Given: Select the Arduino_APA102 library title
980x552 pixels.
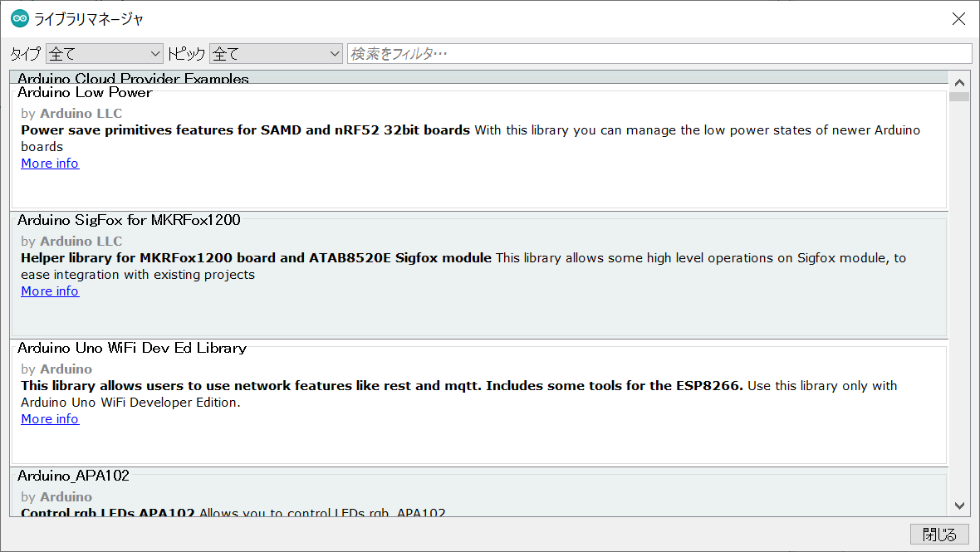Looking at the screenshot, I should coord(73,476).
